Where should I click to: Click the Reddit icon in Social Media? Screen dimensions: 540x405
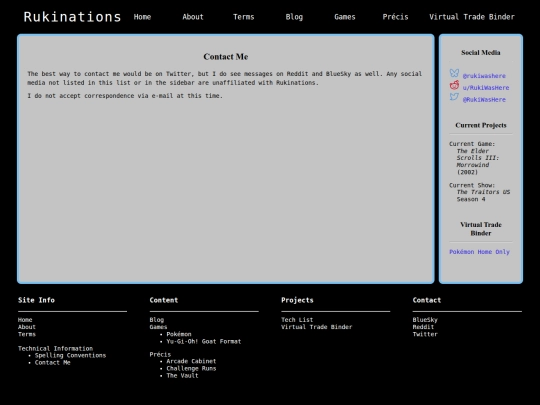click(454, 85)
